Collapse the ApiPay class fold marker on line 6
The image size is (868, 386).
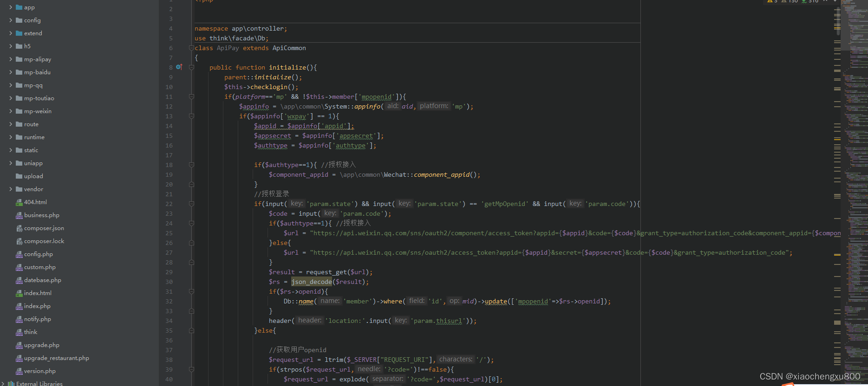(191, 48)
